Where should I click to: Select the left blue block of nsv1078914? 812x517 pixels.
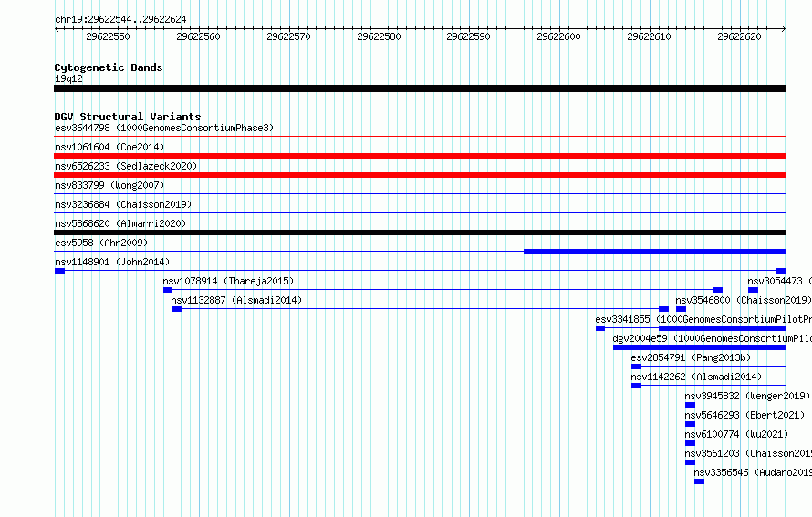click(168, 290)
